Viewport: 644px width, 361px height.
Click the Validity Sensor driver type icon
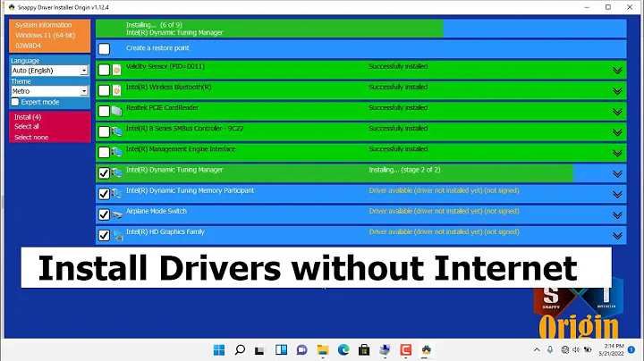pos(116,71)
